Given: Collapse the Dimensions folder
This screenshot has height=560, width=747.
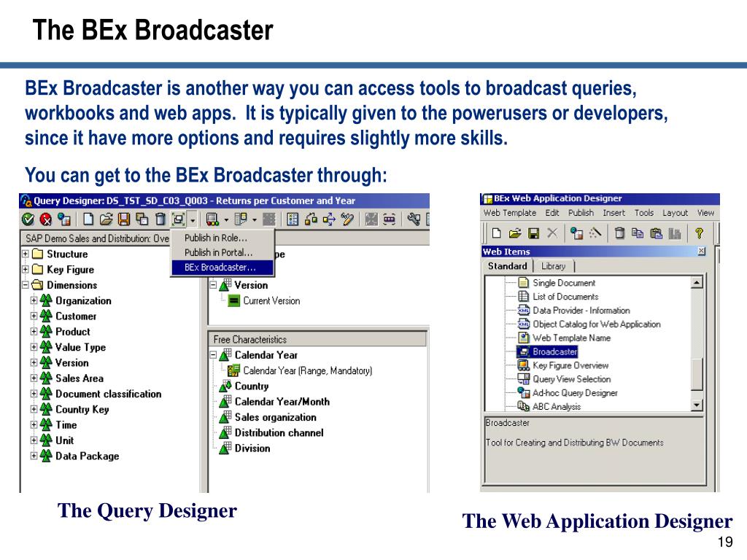Looking at the screenshot, I should (26, 285).
